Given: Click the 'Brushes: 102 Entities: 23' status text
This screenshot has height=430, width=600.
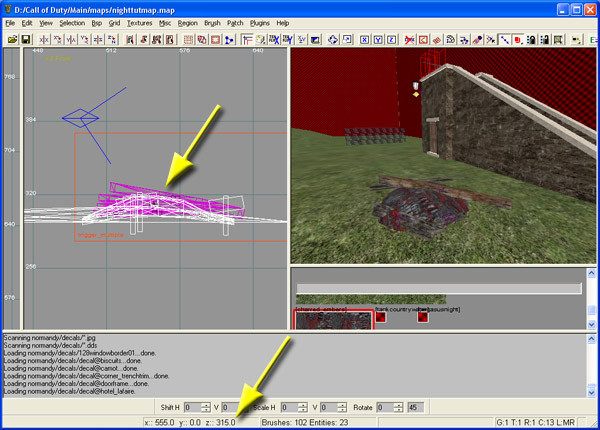Looking at the screenshot, I should 305,422.
